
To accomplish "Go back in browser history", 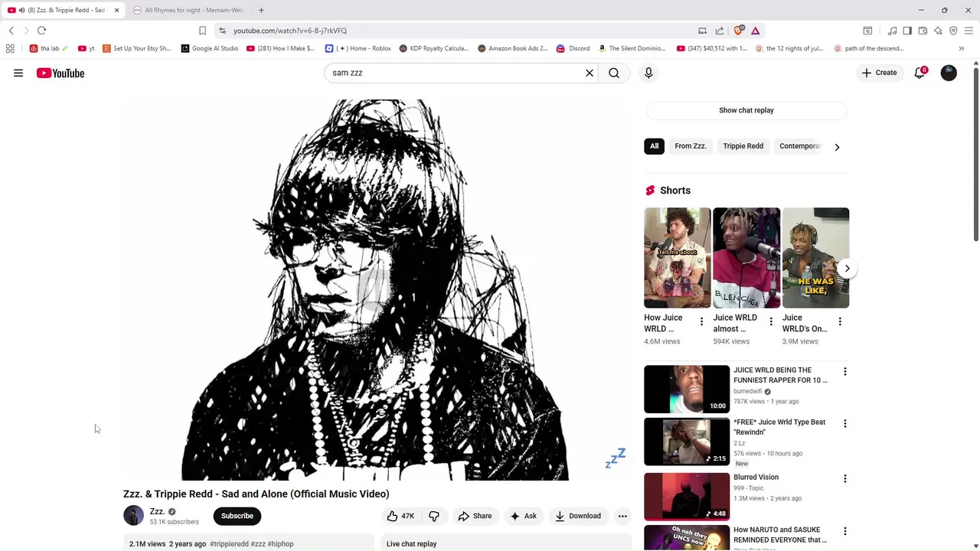I will [x=11, y=31].
